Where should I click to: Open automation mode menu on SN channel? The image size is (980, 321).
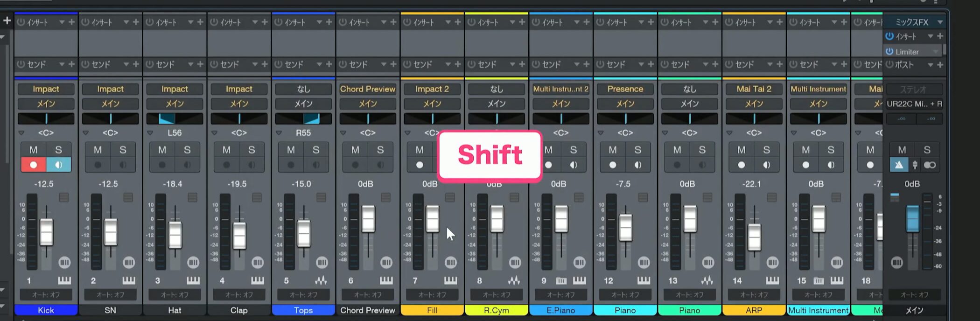click(110, 295)
